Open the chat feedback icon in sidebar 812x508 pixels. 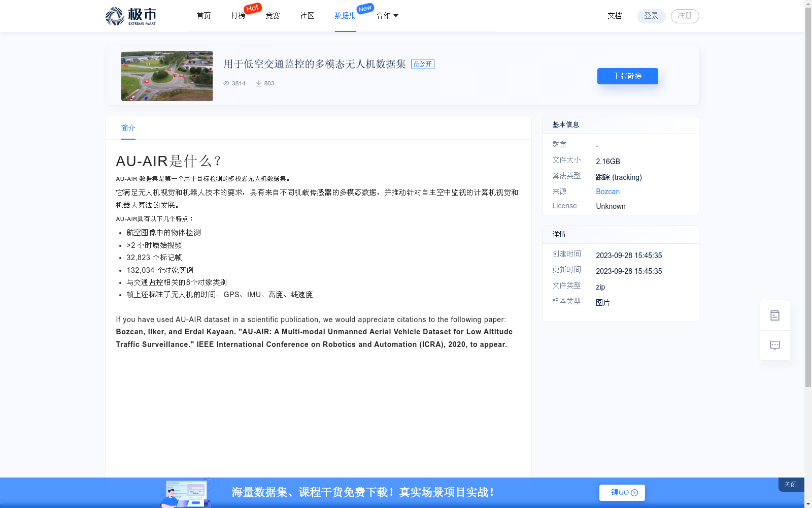pyautogui.click(x=775, y=345)
